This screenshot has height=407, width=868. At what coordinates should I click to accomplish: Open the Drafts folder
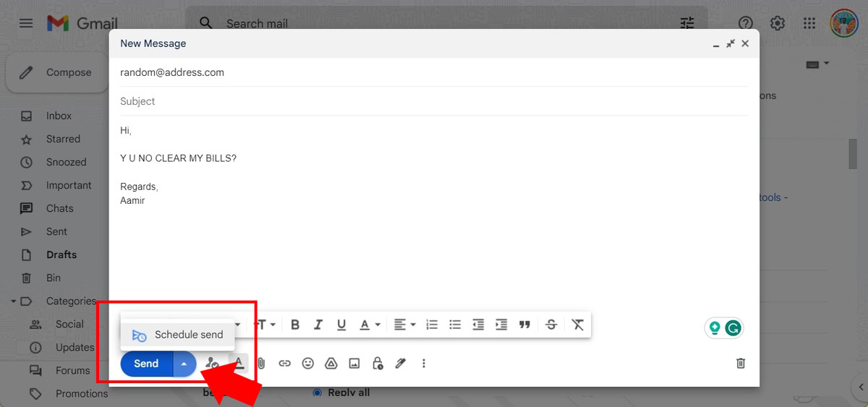[61, 254]
